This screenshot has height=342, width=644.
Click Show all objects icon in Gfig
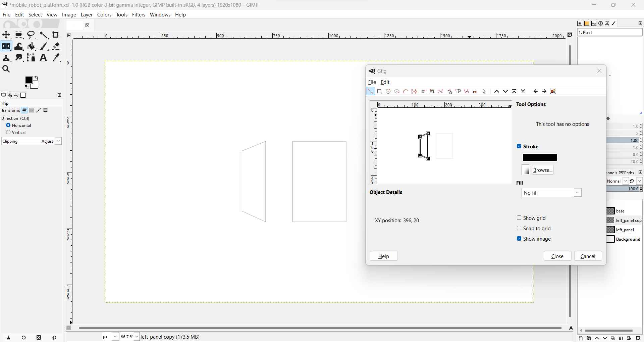click(x=554, y=92)
